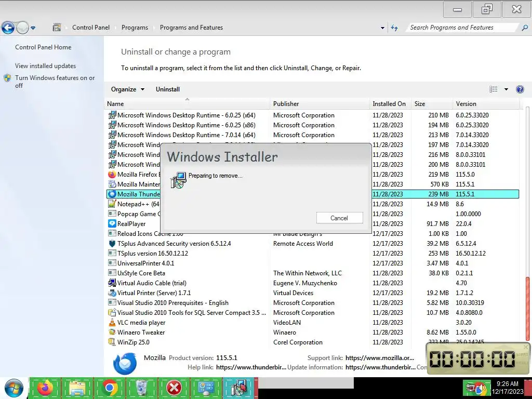This screenshot has height=399, width=532.
Task: Select TSplus version 16.50.12.12 entry
Action: pyautogui.click(x=312, y=254)
